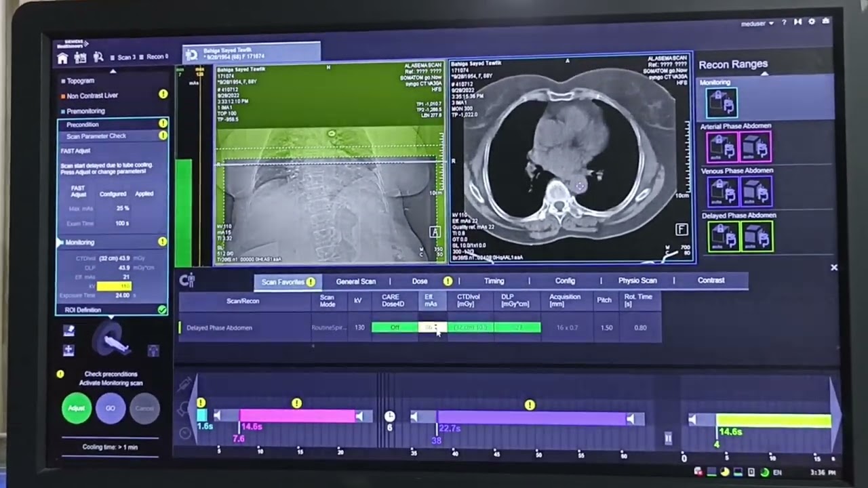
Task: Click the yellow delayed phase timeline bar
Action: (774, 421)
